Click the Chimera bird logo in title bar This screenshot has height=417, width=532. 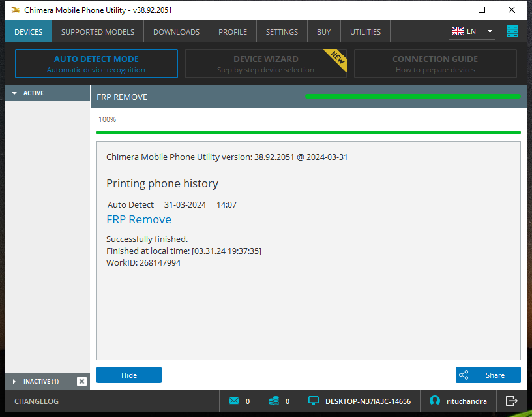pos(15,10)
